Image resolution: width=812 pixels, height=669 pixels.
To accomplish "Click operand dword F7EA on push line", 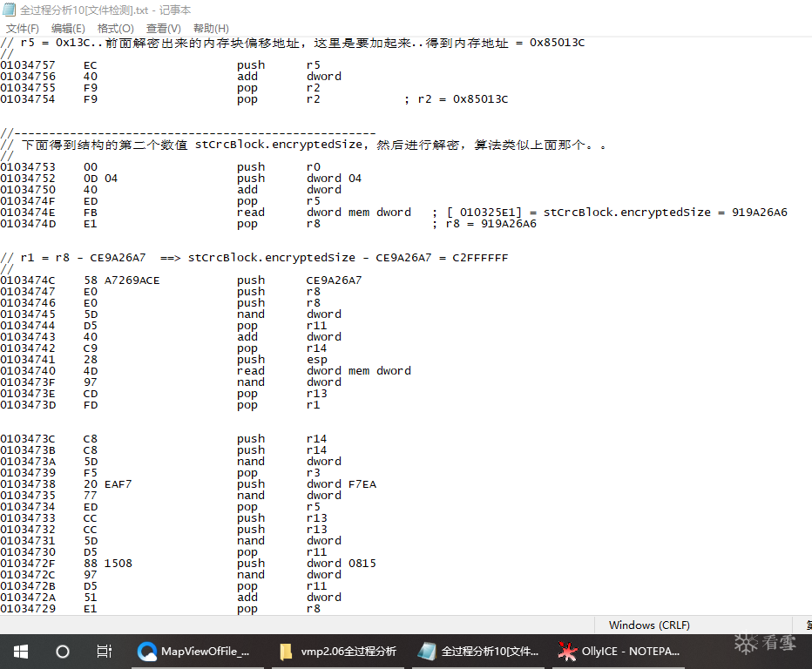I will 342,484.
